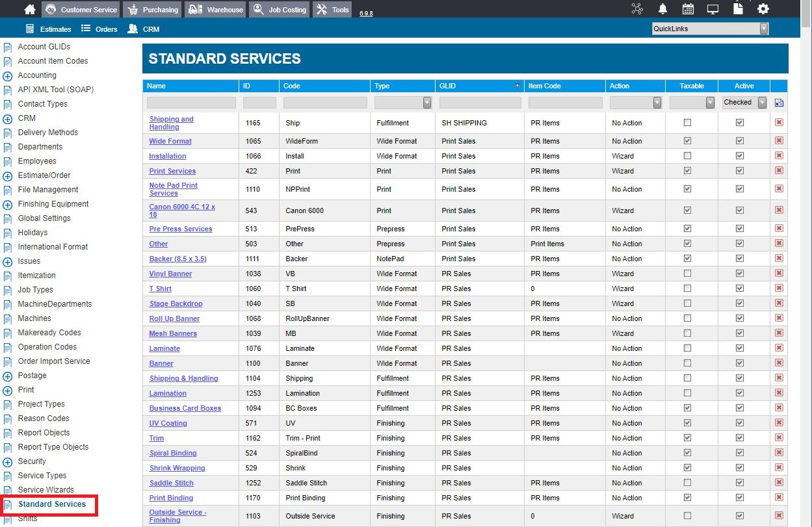
Task: Click the Estimates calculator icon
Action: pos(29,29)
